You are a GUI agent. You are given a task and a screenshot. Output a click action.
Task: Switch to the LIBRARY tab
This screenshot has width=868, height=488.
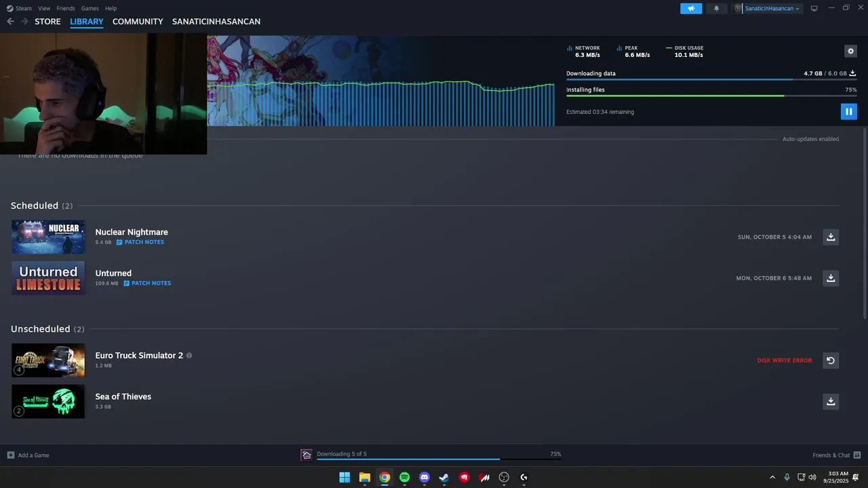(87, 22)
